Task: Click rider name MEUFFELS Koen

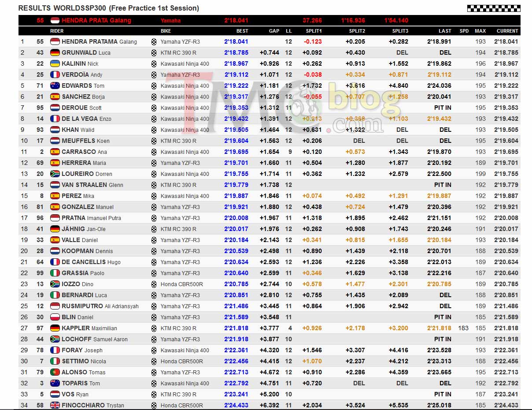Action: click(85, 141)
